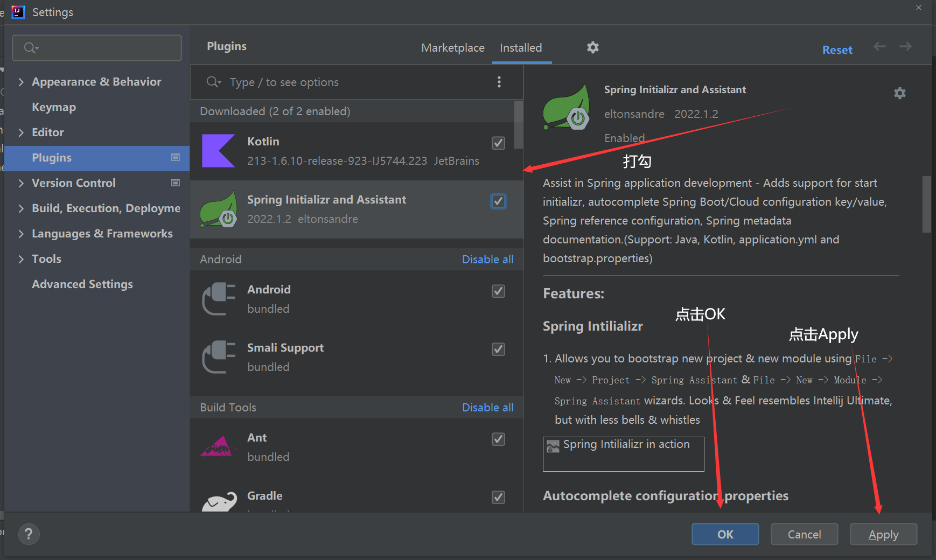Click the project-level marker beside Plugins
936x560 pixels.
tap(176, 157)
